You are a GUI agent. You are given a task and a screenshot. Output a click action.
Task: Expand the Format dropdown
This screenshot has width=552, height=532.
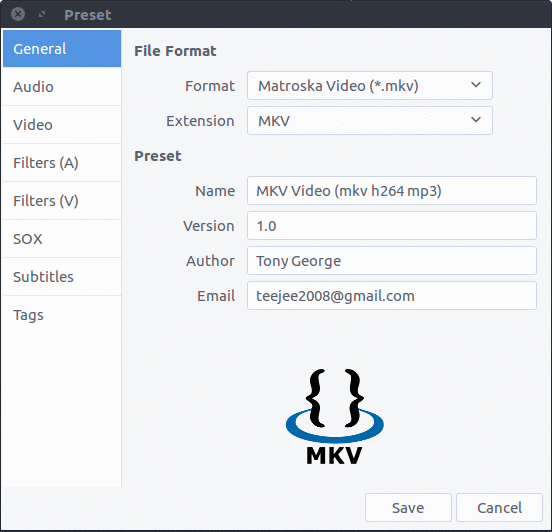coord(370,86)
